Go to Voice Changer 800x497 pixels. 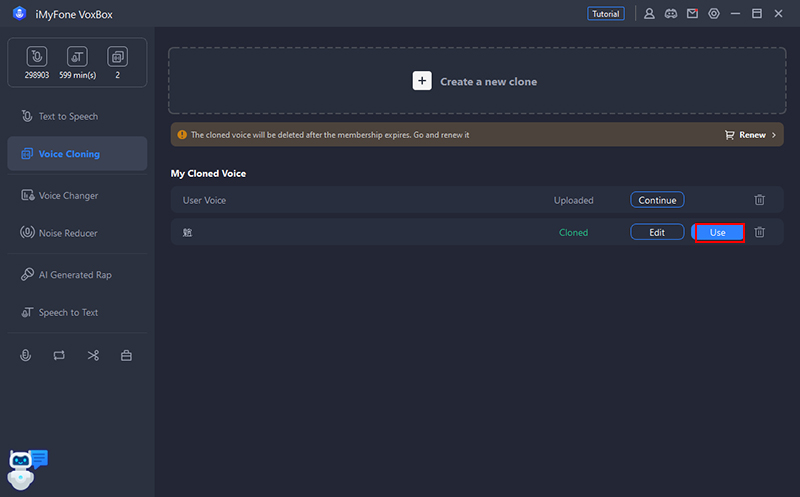77,195
